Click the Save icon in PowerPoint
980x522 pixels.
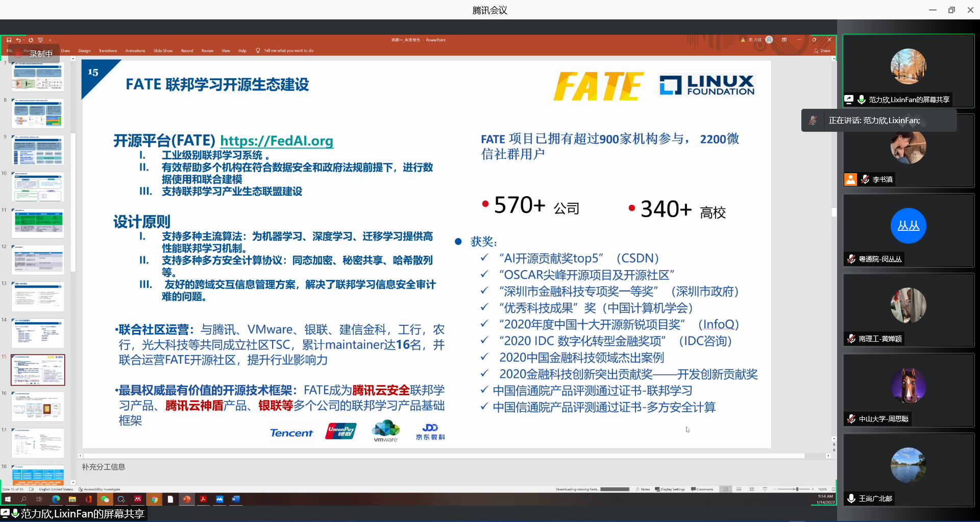click(9, 40)
